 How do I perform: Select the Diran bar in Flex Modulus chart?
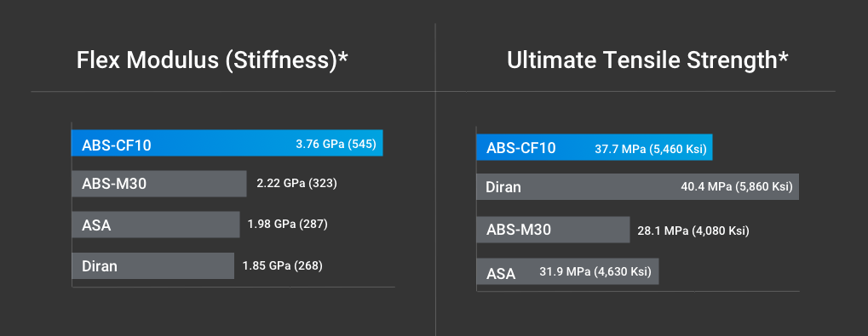152,265
